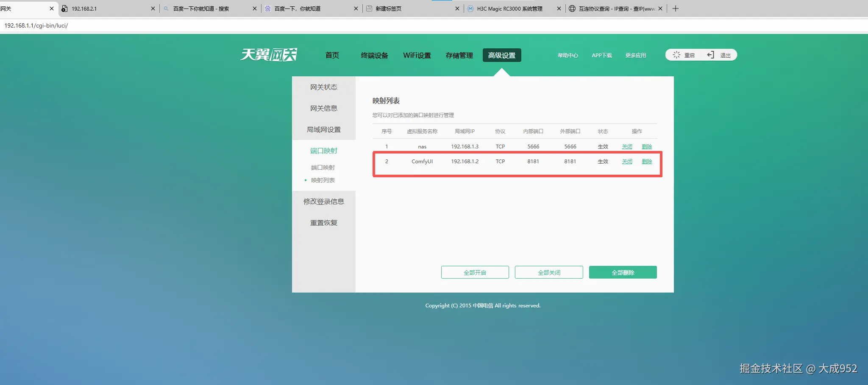Open the 更多应用 more apps section

pyautogui.click(x=636, y=55)
